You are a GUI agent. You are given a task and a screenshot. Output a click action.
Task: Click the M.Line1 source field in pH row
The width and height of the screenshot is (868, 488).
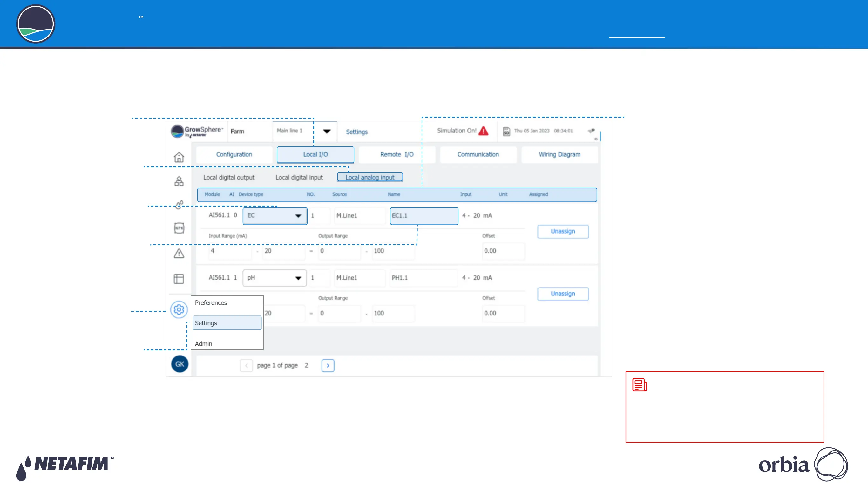360,278
